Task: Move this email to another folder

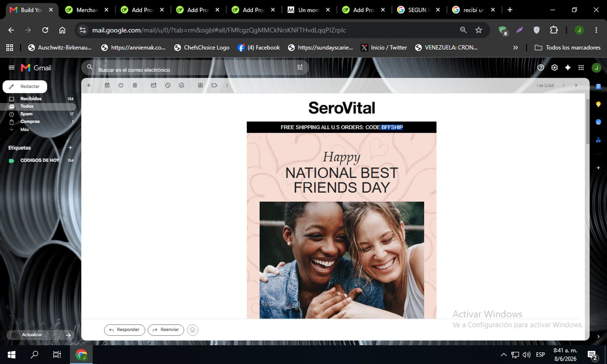Action: coord(200,85)
